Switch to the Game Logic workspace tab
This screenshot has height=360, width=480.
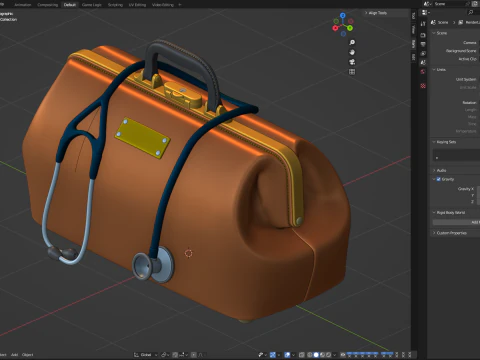point(92,5)
